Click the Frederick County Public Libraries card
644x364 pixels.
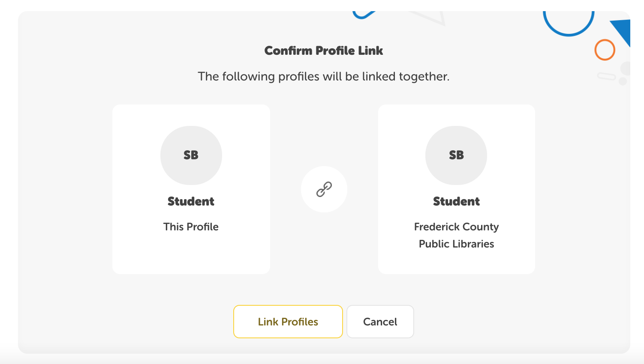pos(457,189)
